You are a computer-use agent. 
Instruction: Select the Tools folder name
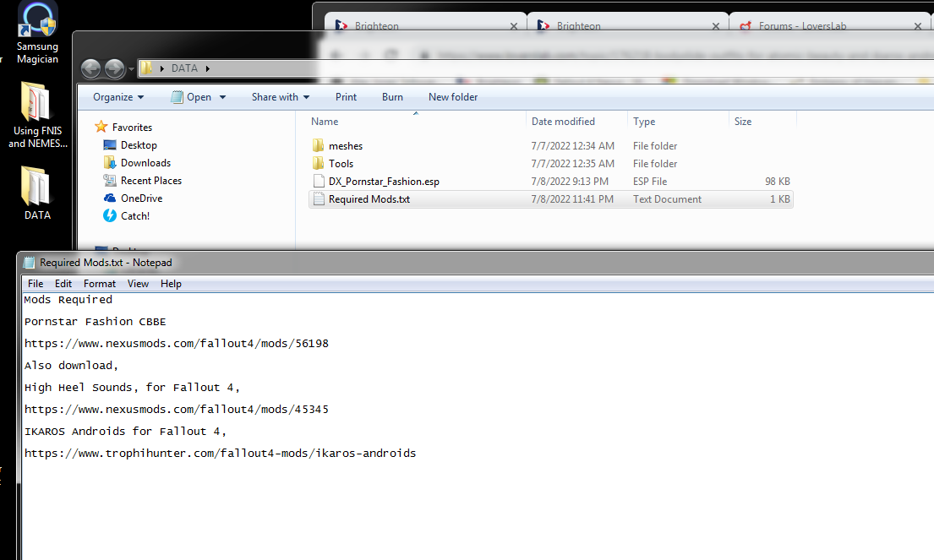point(341,164)
